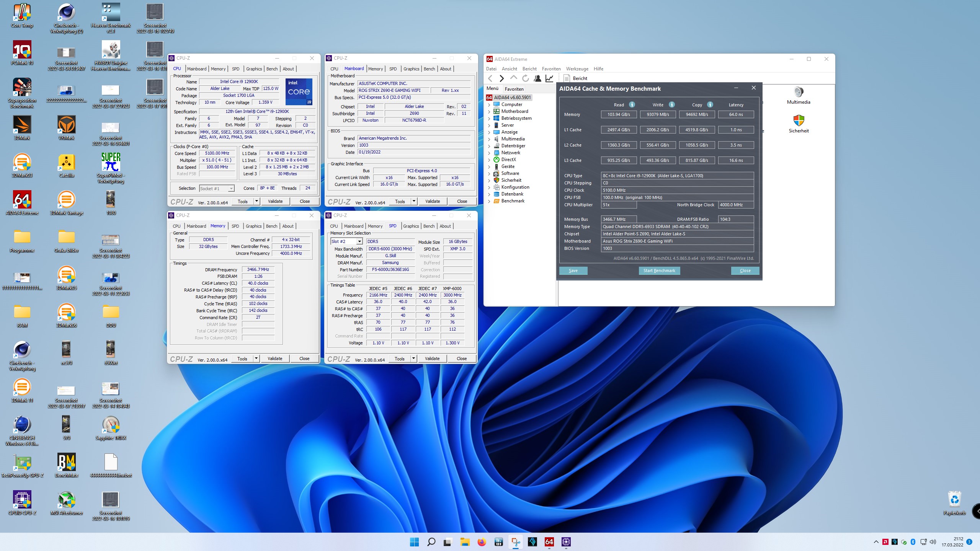Click Validate in CPU-Z Memory window
980x551 pixels.
pyautogui.click(x=275, y=359)
